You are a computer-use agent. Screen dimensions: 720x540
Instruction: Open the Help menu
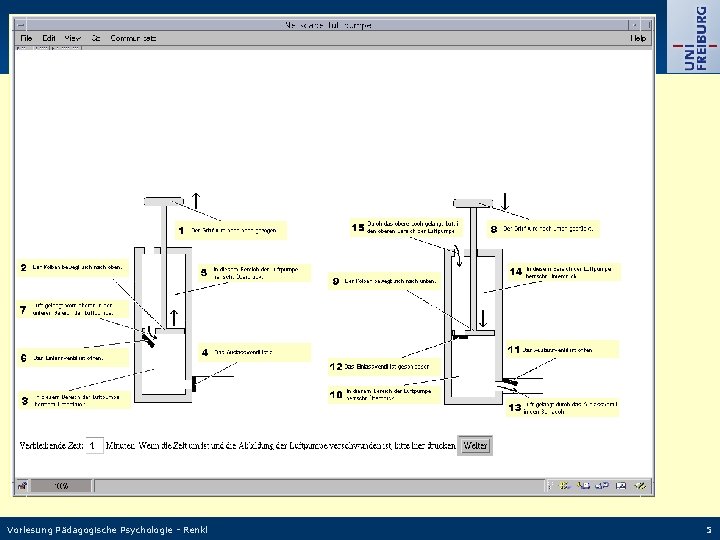[638, 38]
